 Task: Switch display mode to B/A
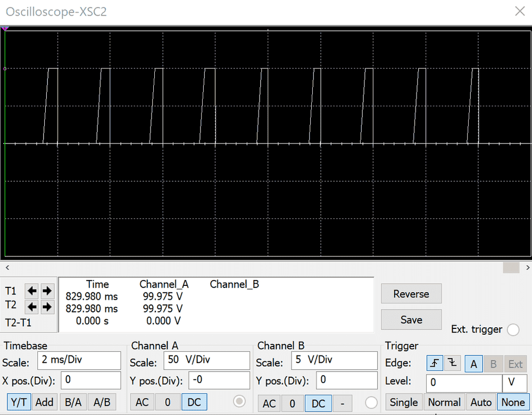73,402
